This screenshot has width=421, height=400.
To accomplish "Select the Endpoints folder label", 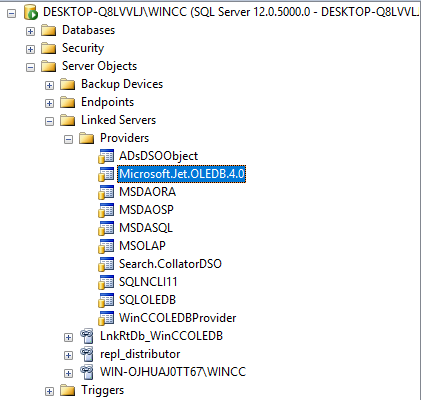I will click(x=107, y=102).
